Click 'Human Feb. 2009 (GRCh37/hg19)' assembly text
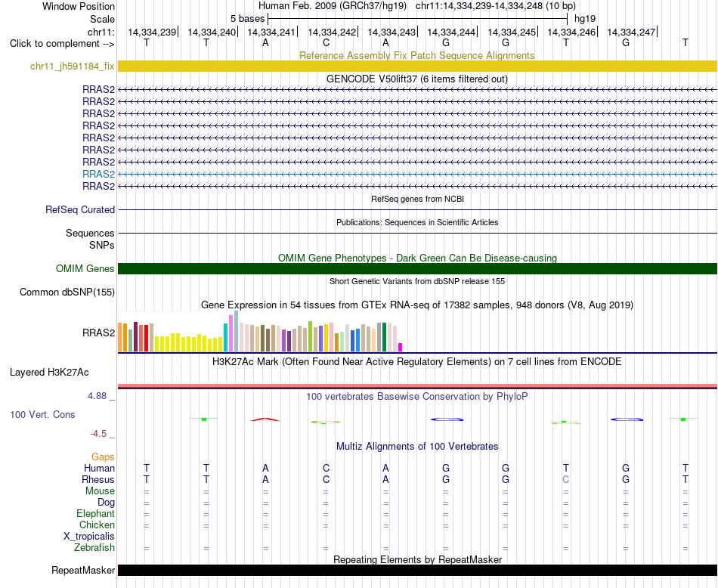Image resolution: width=718 pixels, height=588 pixels. (x=333, y=6)
